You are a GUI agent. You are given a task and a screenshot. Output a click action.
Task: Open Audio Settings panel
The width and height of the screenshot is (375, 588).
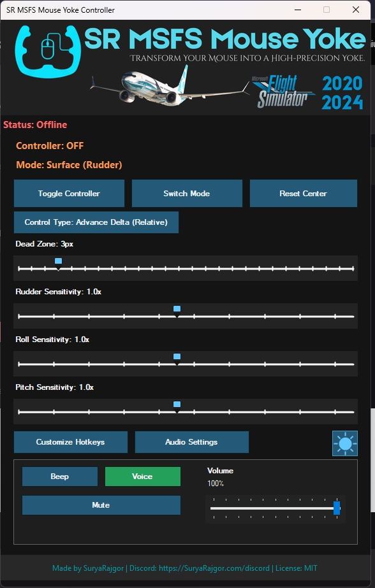[191, 442]
